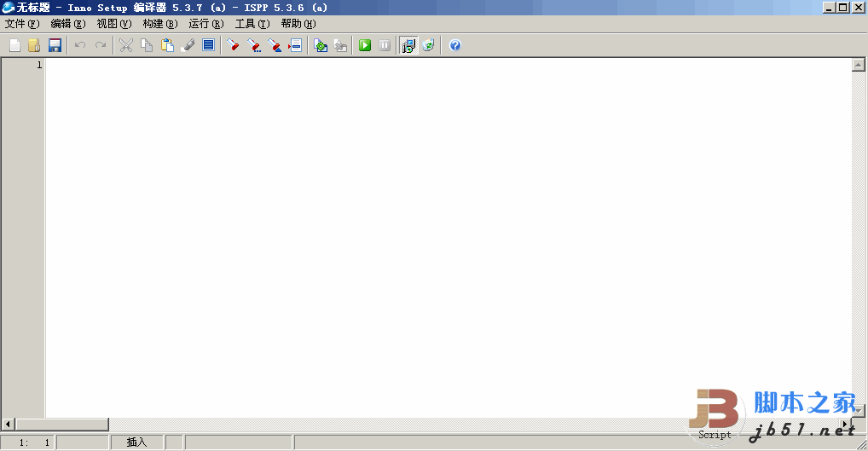Viewport: 868px width, 451px height.
Task: Click the green Run play button
Action: click(365, 45)
